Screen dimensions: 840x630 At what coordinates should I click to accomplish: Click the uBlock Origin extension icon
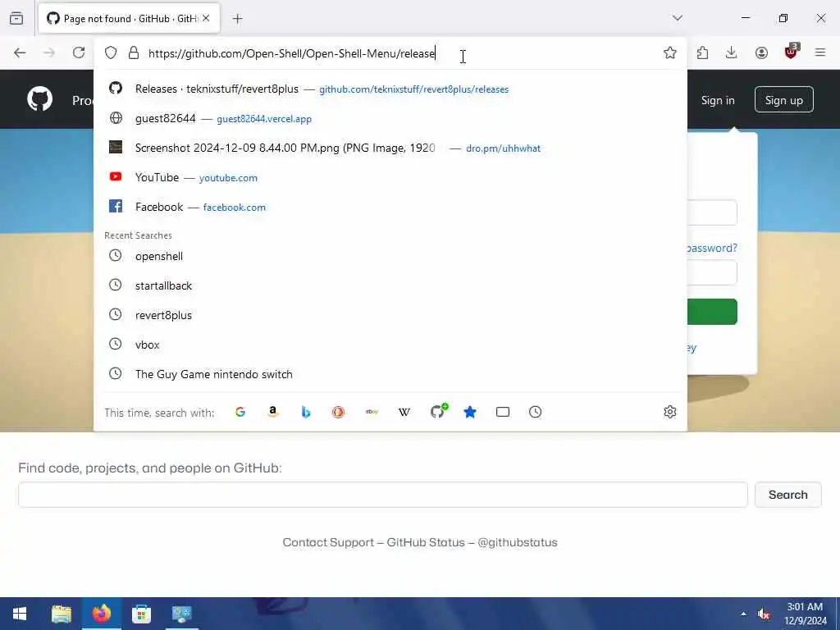[x=792, y=52]
